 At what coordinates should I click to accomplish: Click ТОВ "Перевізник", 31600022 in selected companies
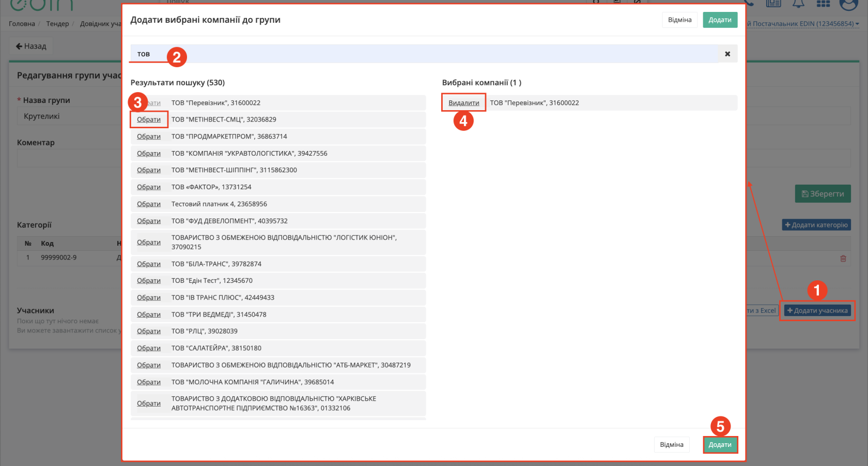pos(534,103)
